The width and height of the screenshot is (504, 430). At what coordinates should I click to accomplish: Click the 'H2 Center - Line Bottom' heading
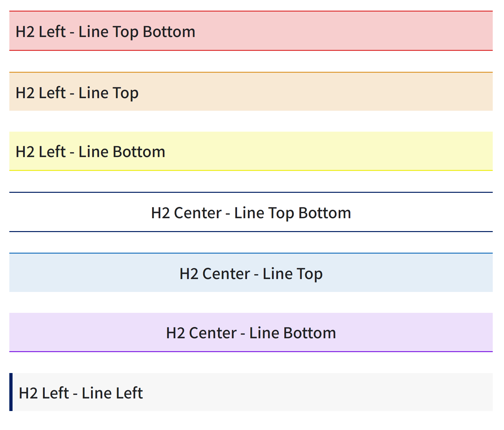[x=251, y=333]
